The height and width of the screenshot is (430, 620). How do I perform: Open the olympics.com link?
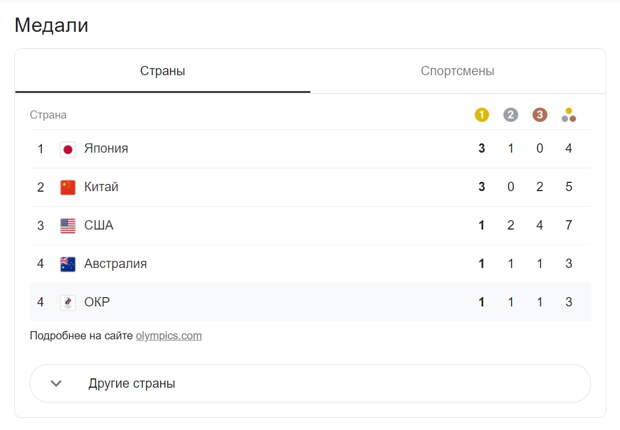pos(169,336)
